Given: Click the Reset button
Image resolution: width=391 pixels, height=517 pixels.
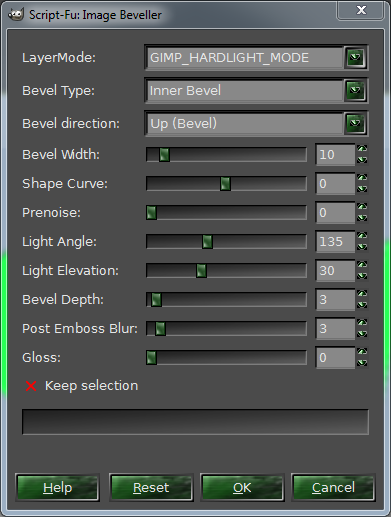Looking at the screenshot, I should pyautogui.click(x=151, y=488).
